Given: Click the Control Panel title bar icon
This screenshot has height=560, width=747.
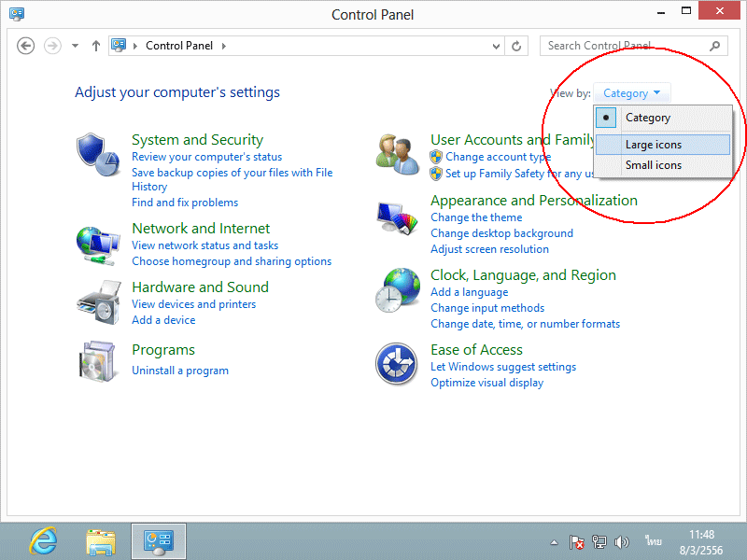Looking at the screenshot, I should pos(17,14).
